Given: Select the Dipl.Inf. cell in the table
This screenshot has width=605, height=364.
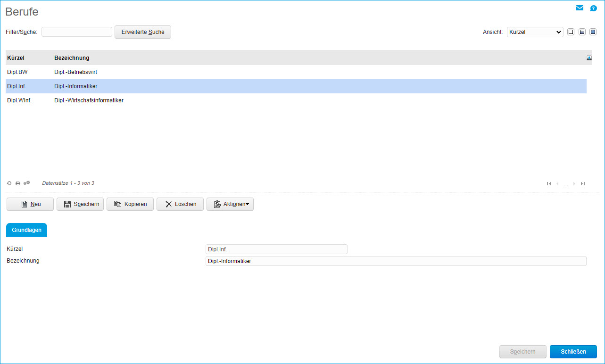Looking at the screenshot, I should pos(17,86).
